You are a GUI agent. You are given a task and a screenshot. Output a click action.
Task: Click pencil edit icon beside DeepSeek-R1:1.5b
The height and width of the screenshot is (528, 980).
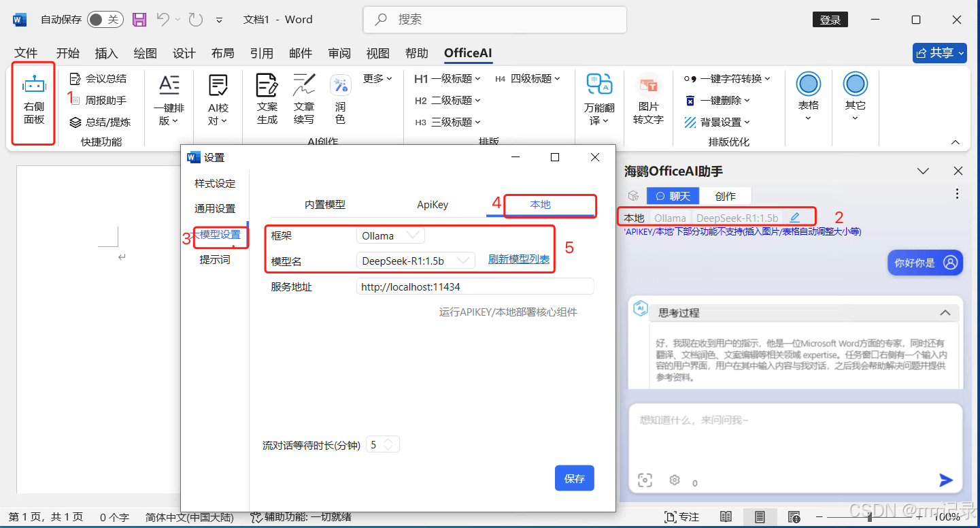pos(794,217)
